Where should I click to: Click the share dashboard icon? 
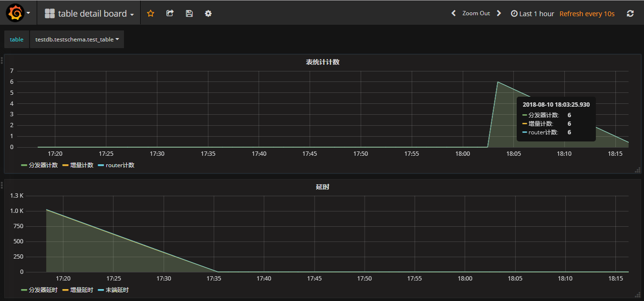coord(170,13)
